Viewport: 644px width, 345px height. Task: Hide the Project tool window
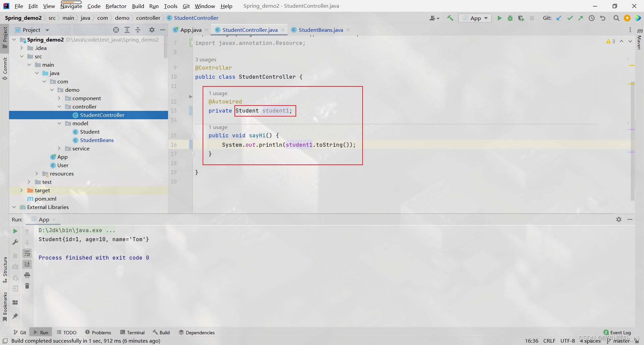(163, 30)
